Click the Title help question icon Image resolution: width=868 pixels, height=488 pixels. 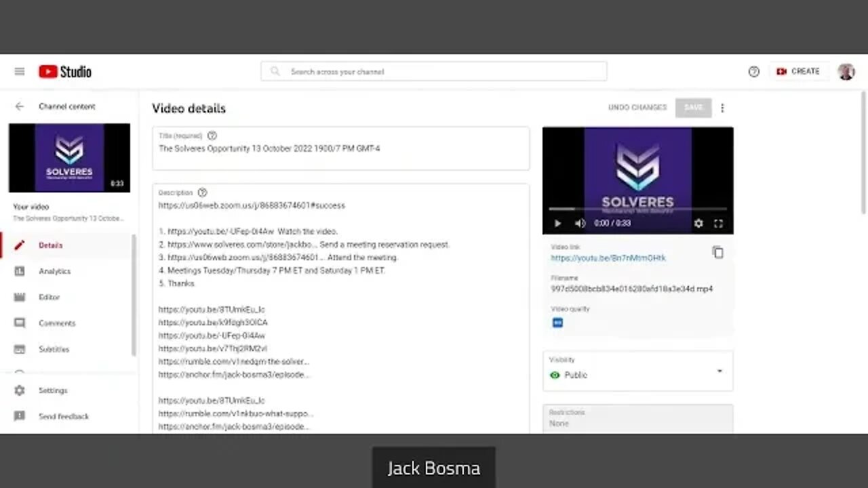pyautogui.click(x=212, y=136)
